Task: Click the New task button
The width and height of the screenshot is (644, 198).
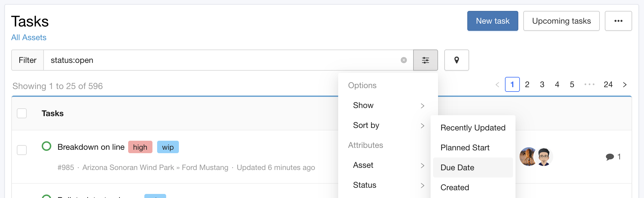Action: pyautogui.click(x=492, y=21)
